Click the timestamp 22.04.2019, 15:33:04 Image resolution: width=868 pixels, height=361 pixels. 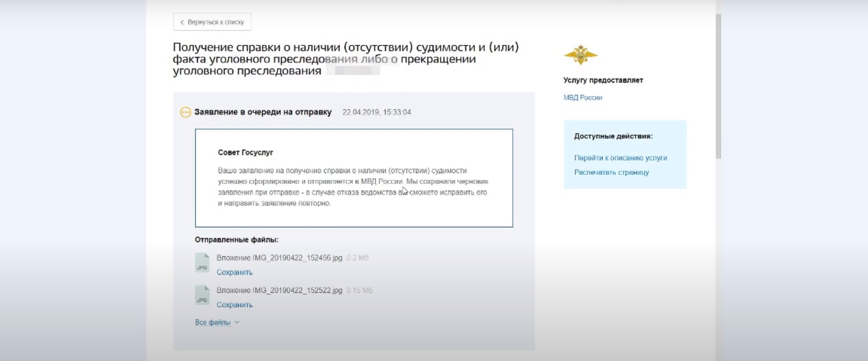click(376, 112)
